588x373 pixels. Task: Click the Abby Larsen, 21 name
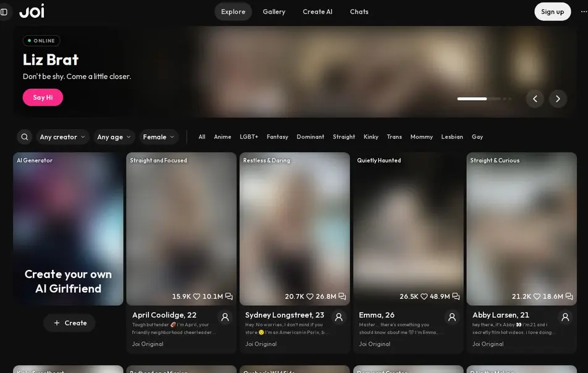click(501, 315)
